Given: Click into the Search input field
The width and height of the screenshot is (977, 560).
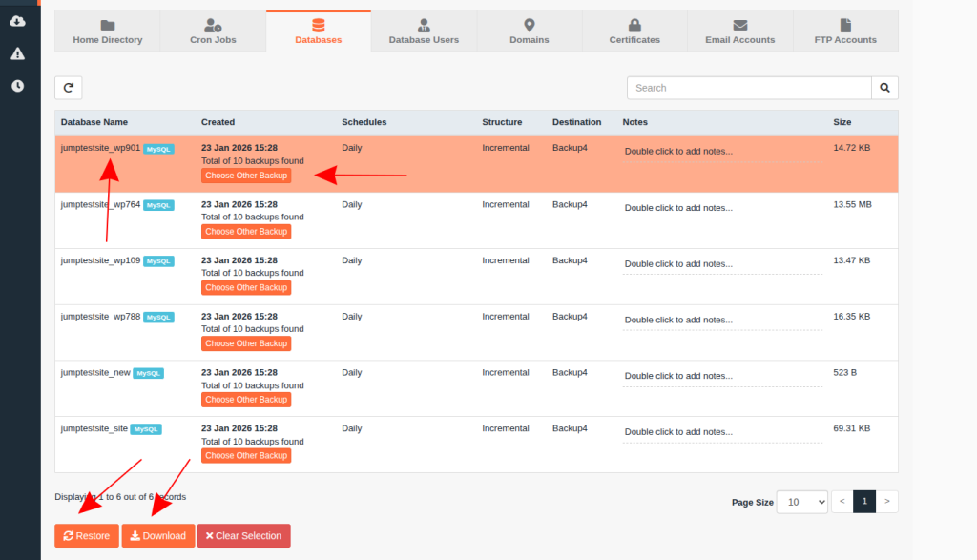Looking at the screenshot, I should tap(748, 88).
